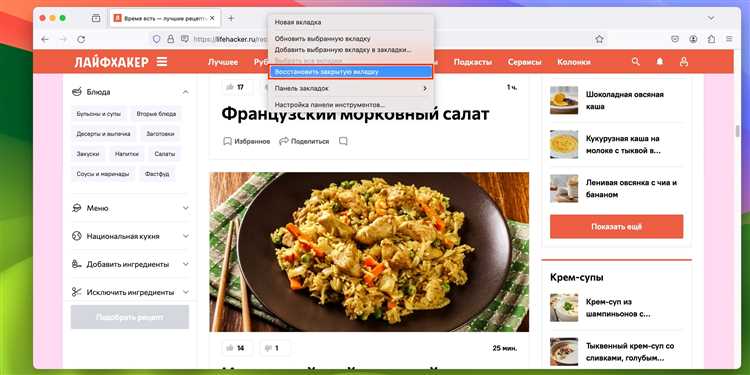750x375 pixels.
Task: Open the Подкасты navigation link
Action: click(473, 62)
